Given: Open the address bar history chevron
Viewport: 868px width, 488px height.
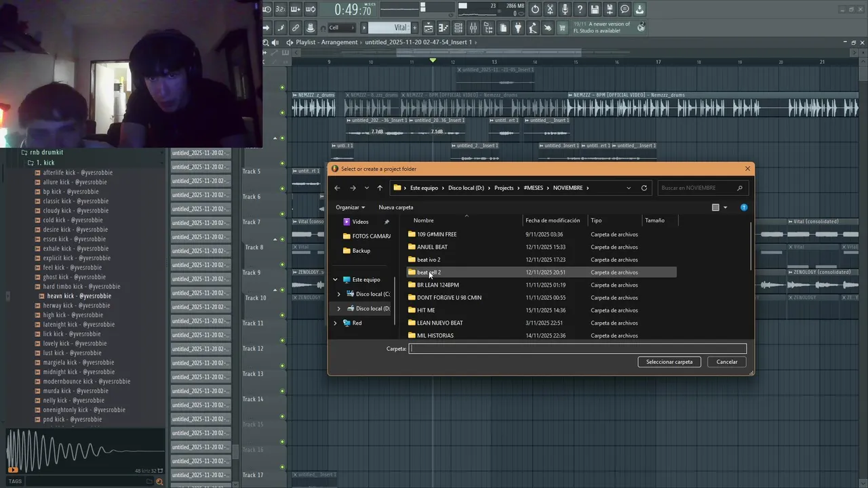Looking at the screenshot, I should (629, 188).
